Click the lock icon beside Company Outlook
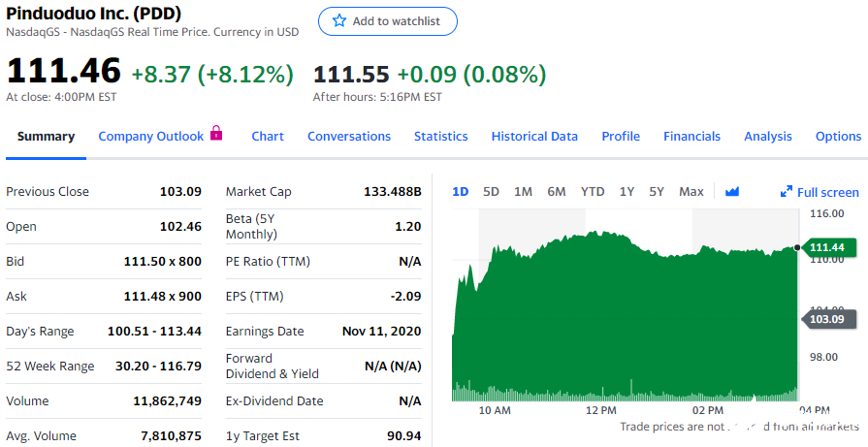The width and height of the screenshot is (868, 447). [x=216, y=133]
